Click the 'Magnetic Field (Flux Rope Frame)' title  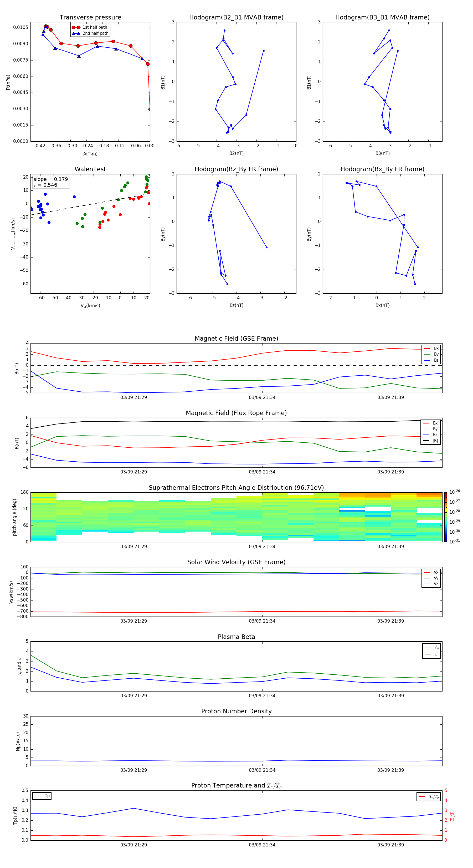[236, 413]
